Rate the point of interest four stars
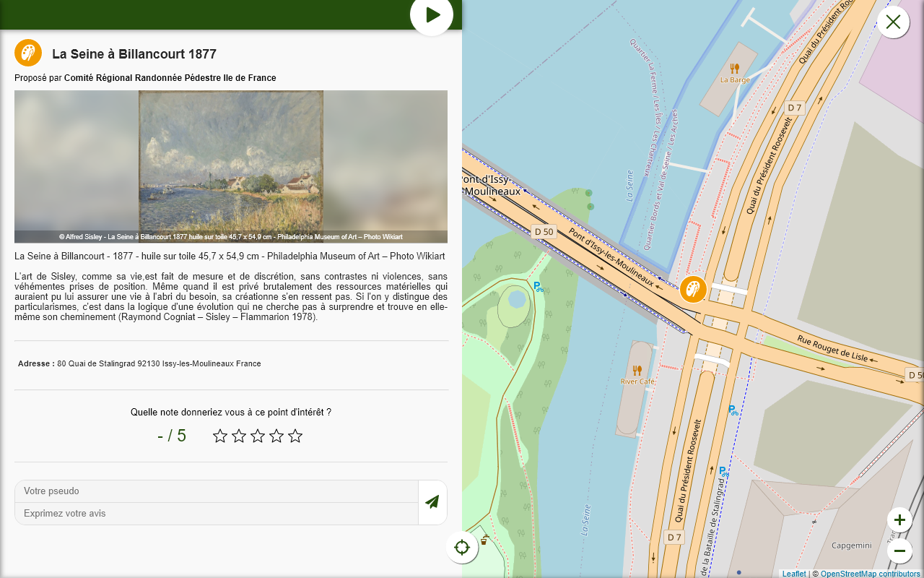Screen dimensions: 924x578 tap(276, 436)
